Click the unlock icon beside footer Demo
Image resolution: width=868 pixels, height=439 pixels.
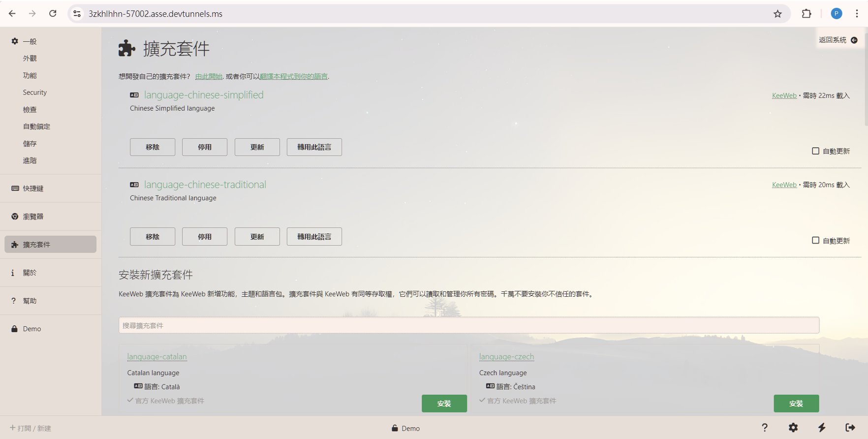[x=395, y=428]
